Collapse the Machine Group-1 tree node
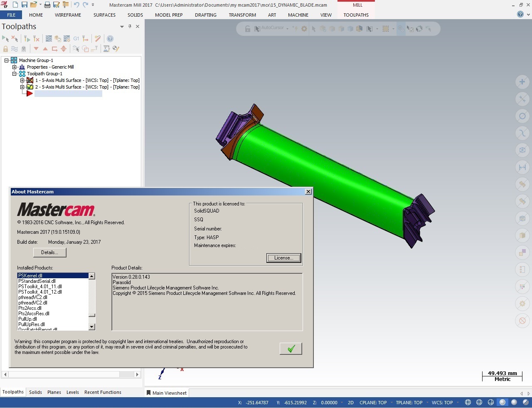 pyautogui.click(x=7, y=60)
